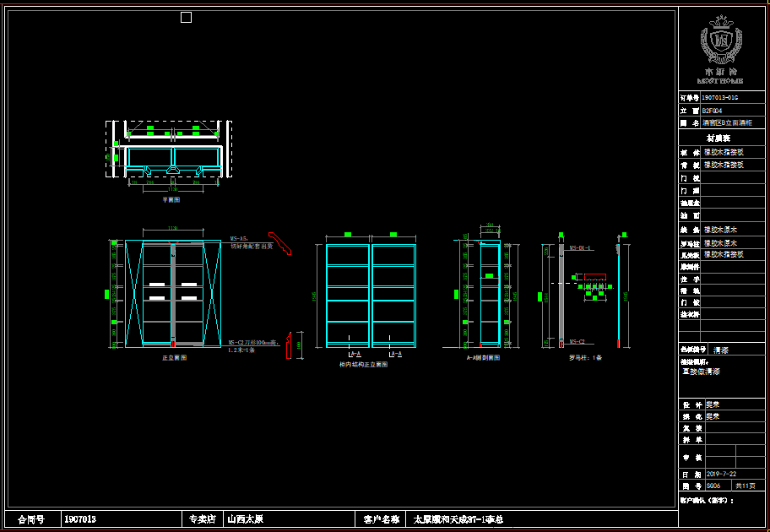The width and height of the screenshot is (770, 532).
Task: Click the store name 山西太原 cell
Action: 245,519
